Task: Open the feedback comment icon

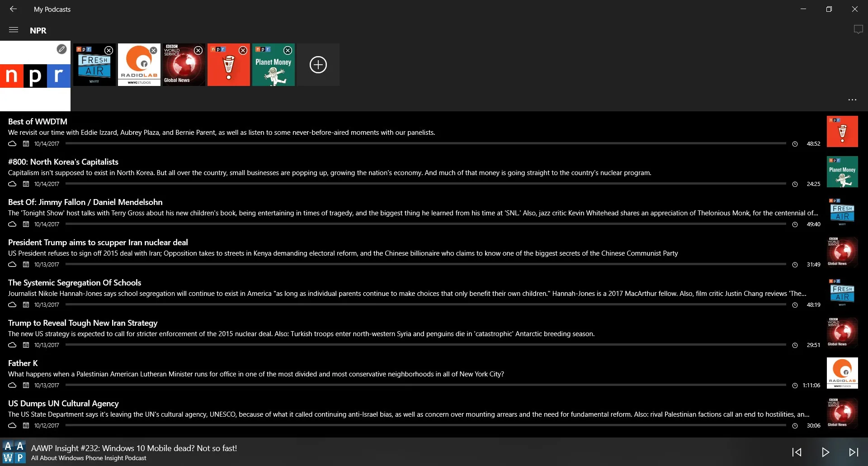Action: click(x=858, y=30)
